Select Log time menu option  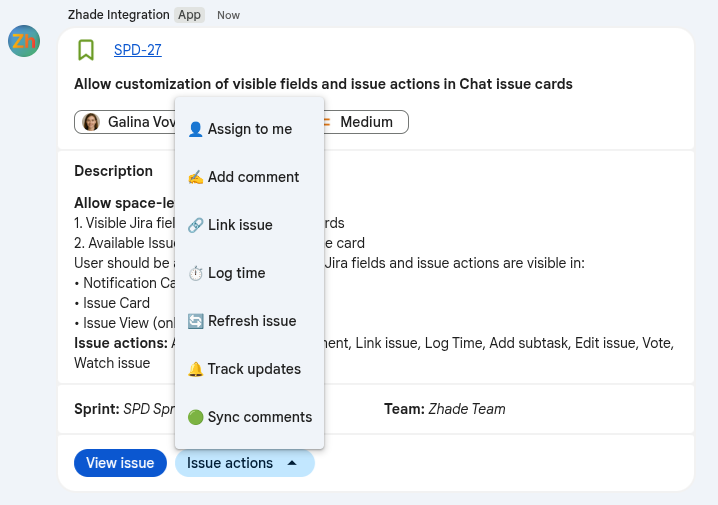236,273
